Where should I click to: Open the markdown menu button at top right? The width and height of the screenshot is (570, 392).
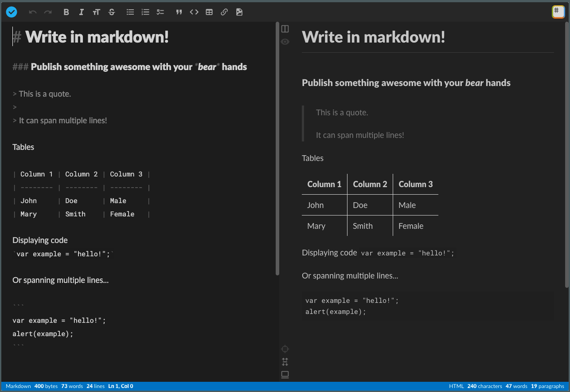(x=558, y=12)
